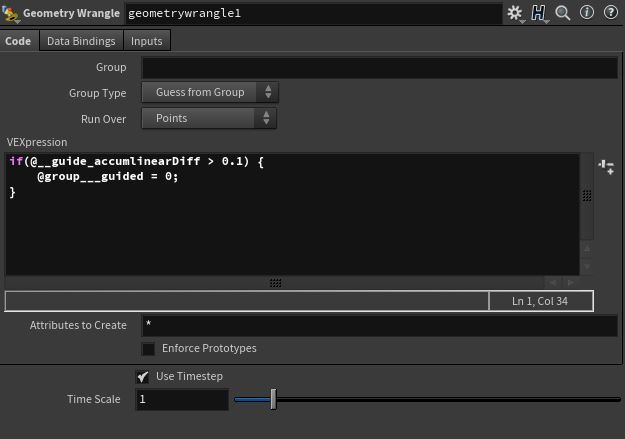Disable the Use Timestep checkbox
The width and height of the screenshot is (625, 439).
pyautogui.click(x=142, y=376)
